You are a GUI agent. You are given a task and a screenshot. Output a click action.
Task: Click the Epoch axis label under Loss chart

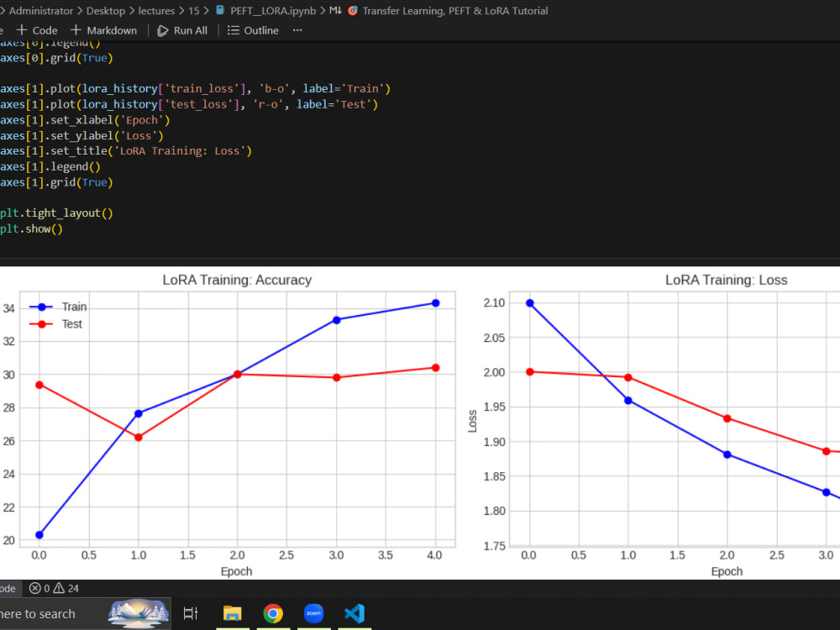[x=727, y=571]
